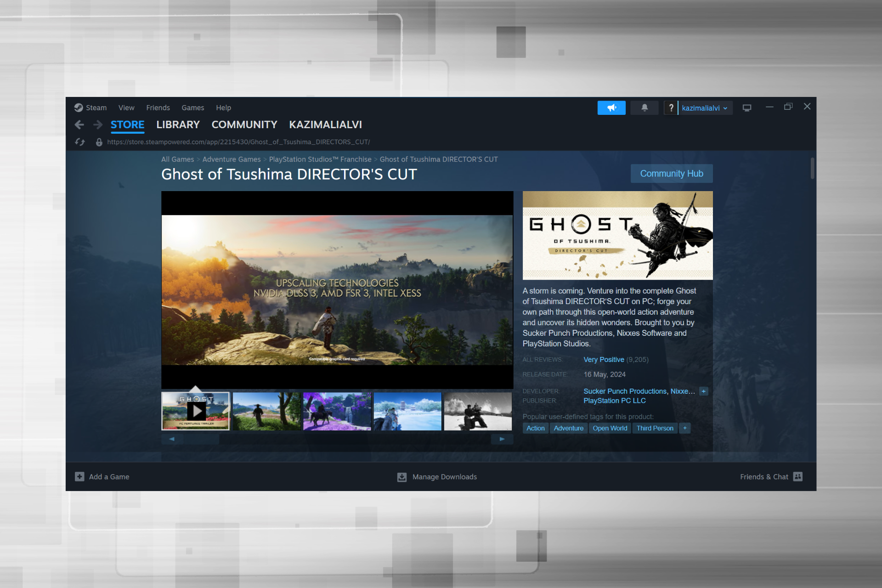
Task: Click the 16 May, 2024 release date
Action: pos(605,374)
